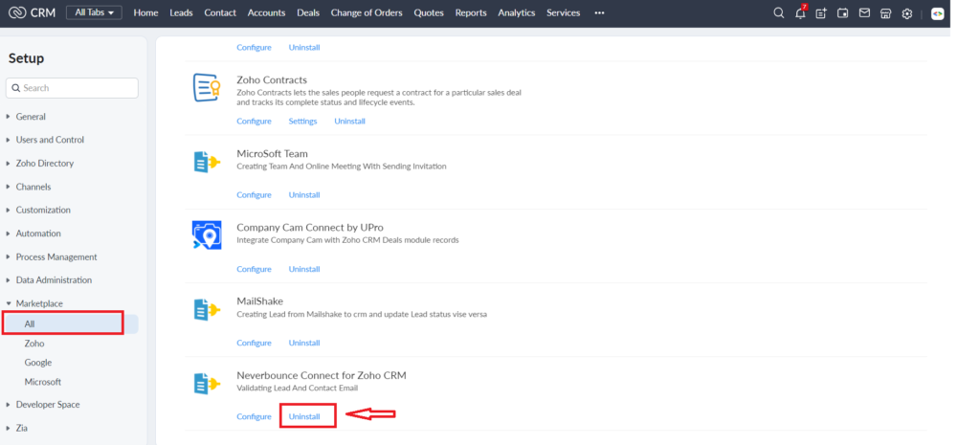Open the All Tabs dropdown
Screen dimensions: 980x445
[x=95, y=12]
